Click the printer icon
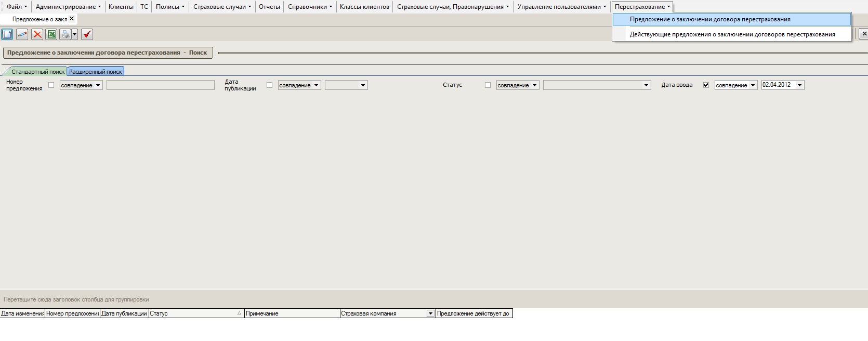 coord(65,34)
